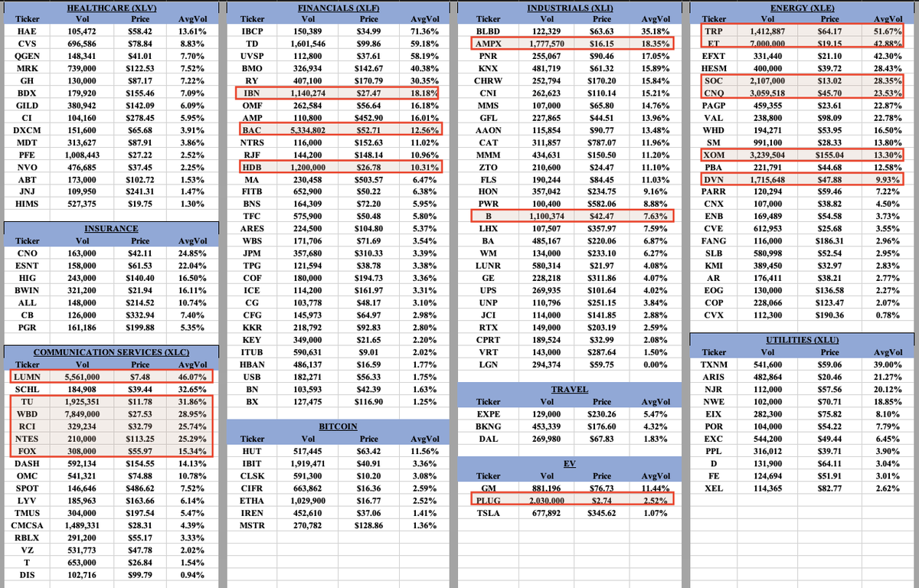Click the TRAVEL section header
The width and height of the screenshot is (919, 588).
point(570,389)
